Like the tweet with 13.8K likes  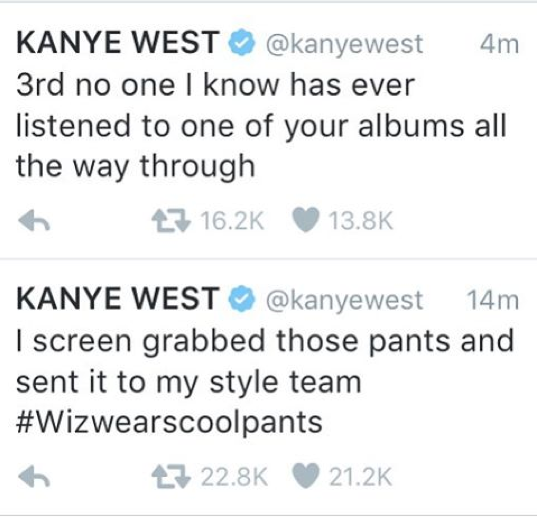coord(306,220)
